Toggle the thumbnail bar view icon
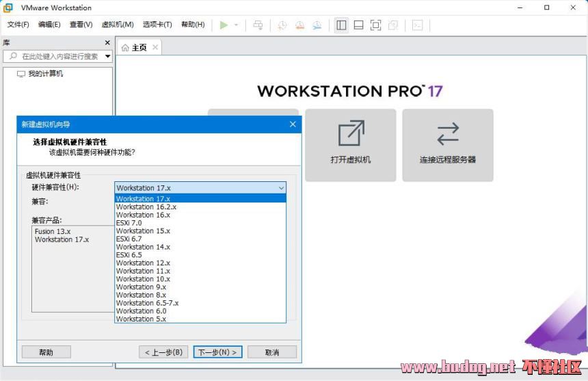 pyautogui.click(x=358, y=25)
